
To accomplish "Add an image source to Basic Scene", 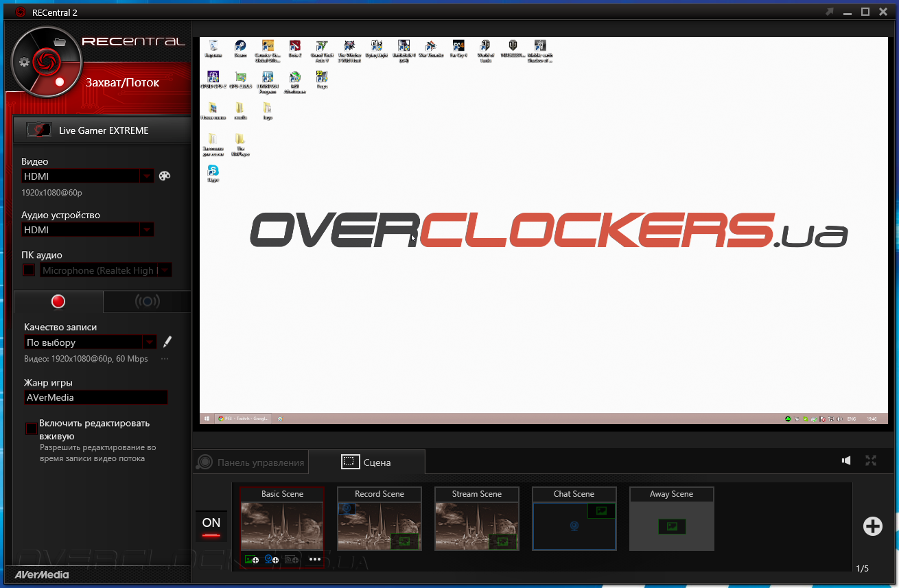I will point(252,559).
